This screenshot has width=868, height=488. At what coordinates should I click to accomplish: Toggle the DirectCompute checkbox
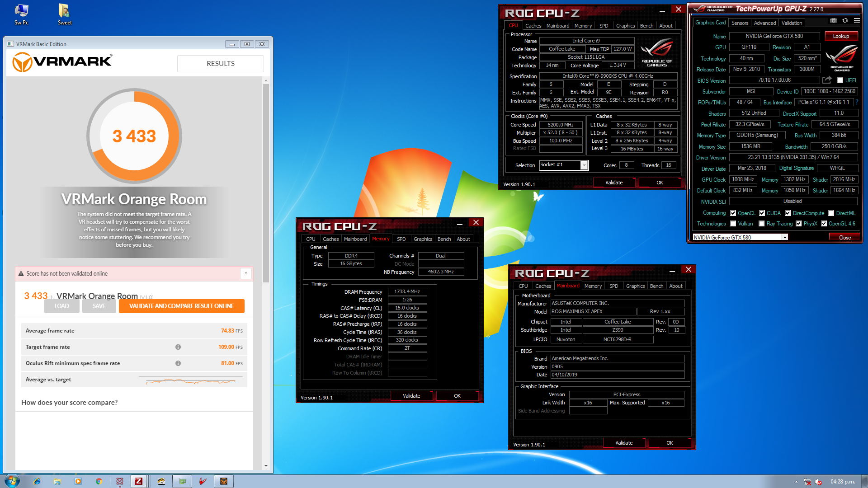788,213
